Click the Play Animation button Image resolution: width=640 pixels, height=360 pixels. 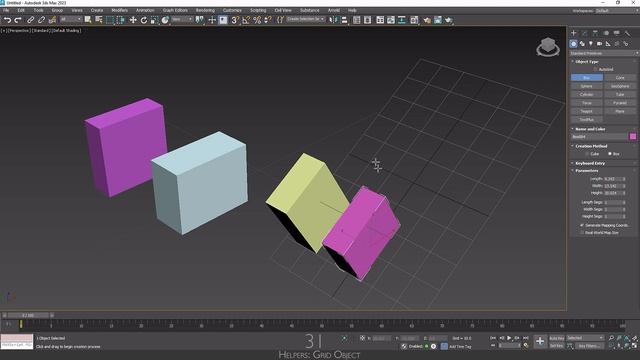(509, 338)
